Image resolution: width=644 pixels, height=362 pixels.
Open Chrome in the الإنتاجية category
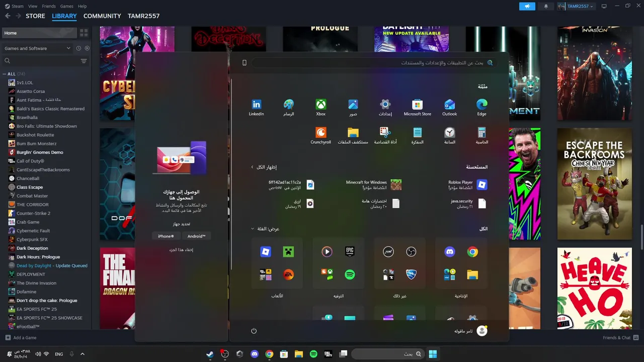click(472, 252)
